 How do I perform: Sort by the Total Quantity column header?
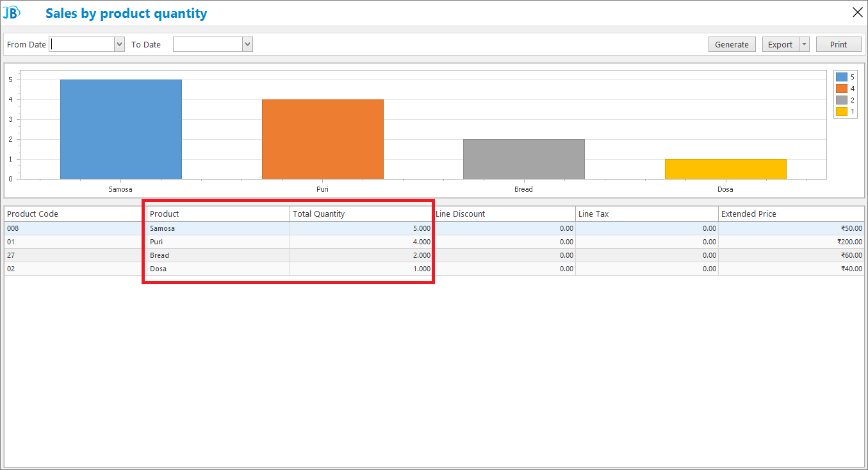(361, 214)
